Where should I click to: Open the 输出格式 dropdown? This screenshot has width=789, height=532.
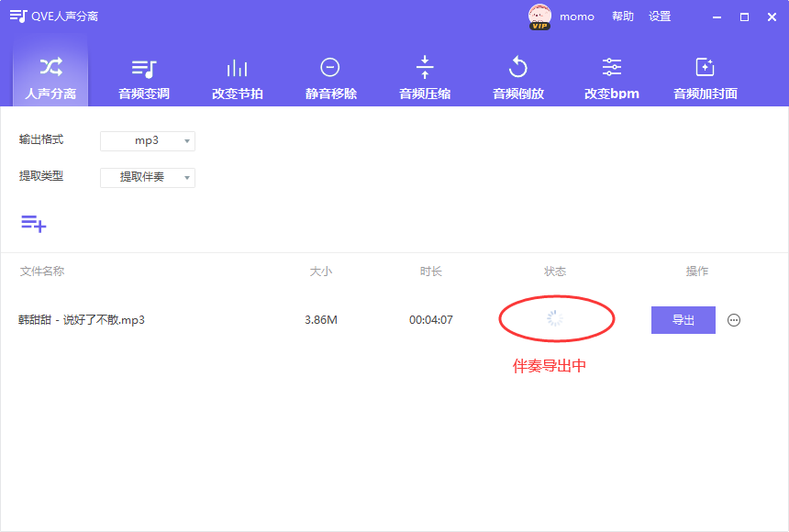pos(147,140)
